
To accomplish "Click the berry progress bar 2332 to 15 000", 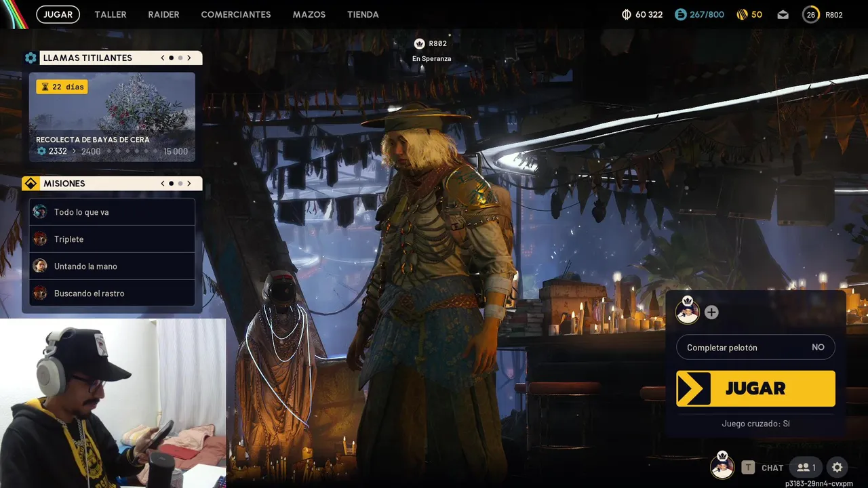I will (112, 151).
